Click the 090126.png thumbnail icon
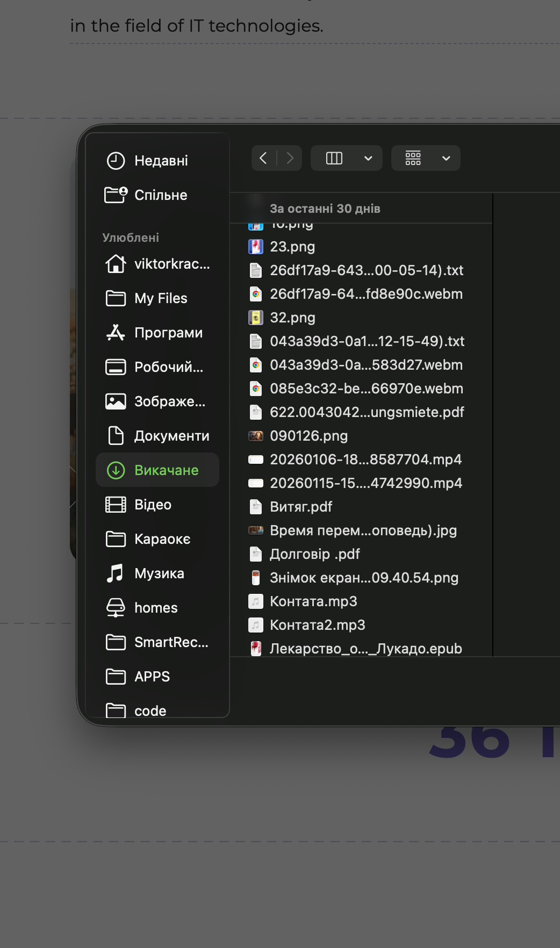Screen dimensions: 560x948 (256, 436)
